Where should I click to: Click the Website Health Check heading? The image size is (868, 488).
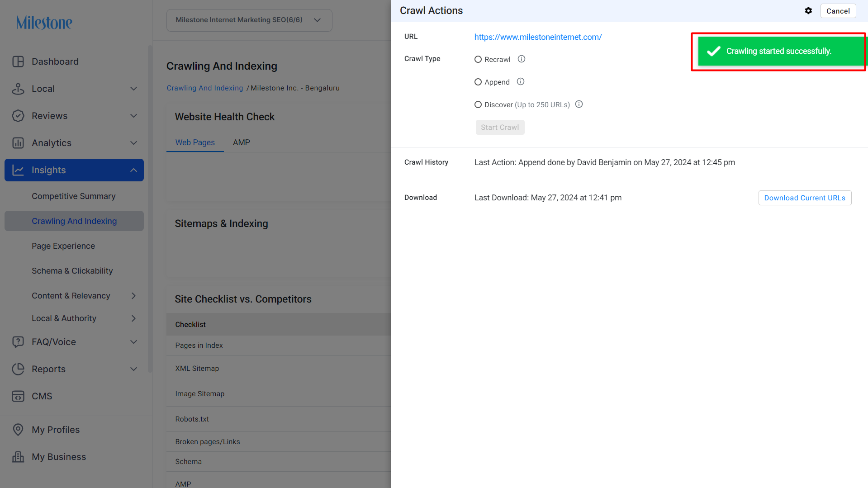(x=225, y=117)
